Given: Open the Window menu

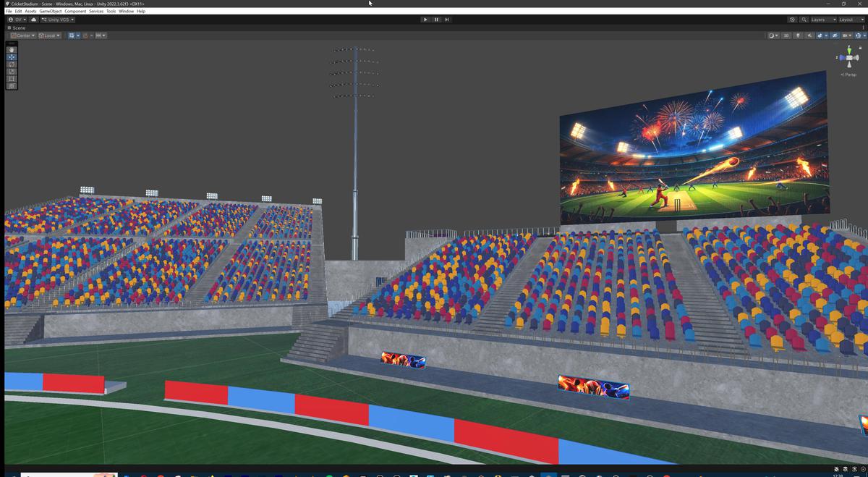Looking at the screenshot, I should pos(126,11).
